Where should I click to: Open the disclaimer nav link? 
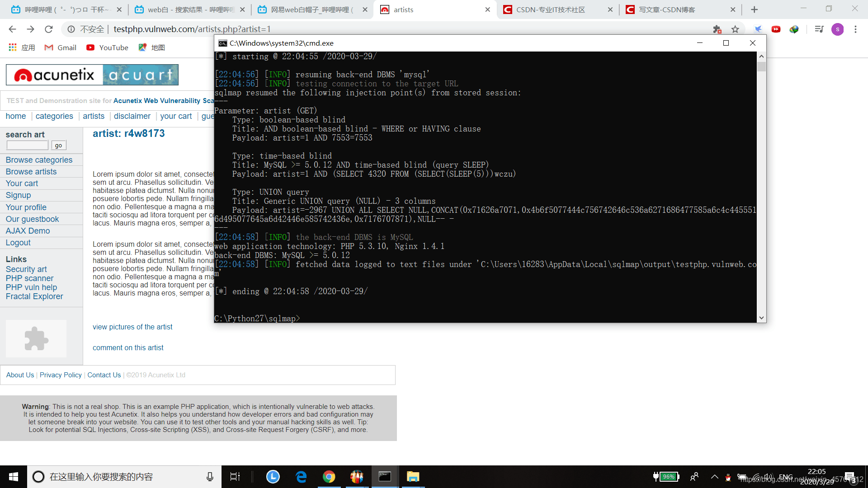pos(132,116)
